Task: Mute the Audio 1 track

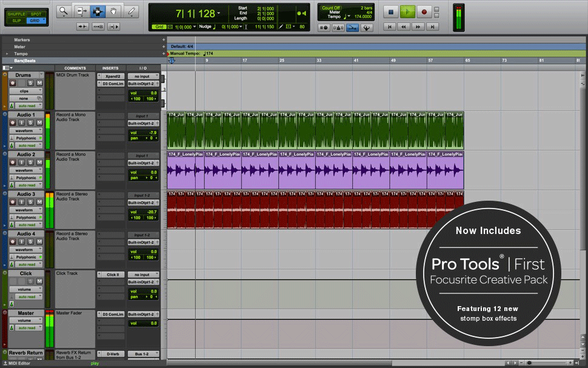Action: [39, 122]
